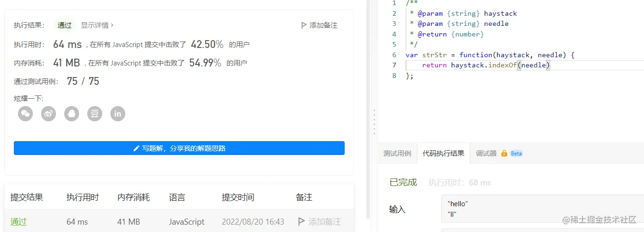Click the 内存消耗 column header
644x232 pixels.
coord(134,197)
